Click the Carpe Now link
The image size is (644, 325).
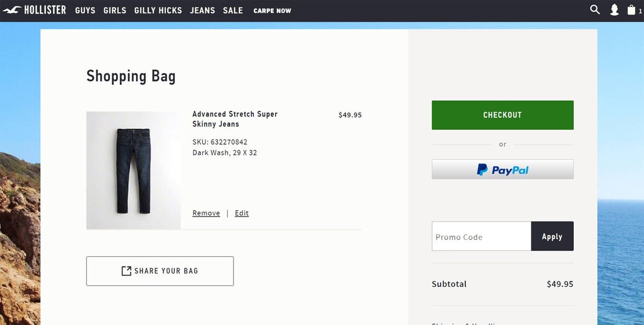272,11
